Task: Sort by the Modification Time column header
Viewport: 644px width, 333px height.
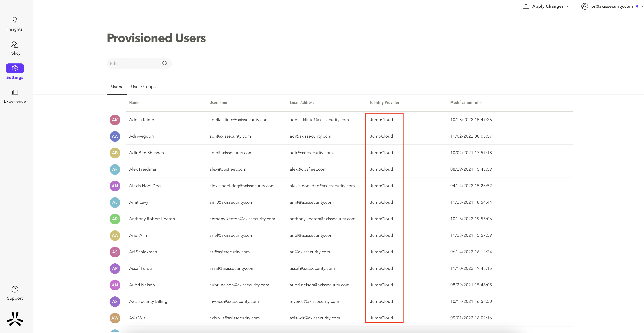Action: [x=466, y=102]
